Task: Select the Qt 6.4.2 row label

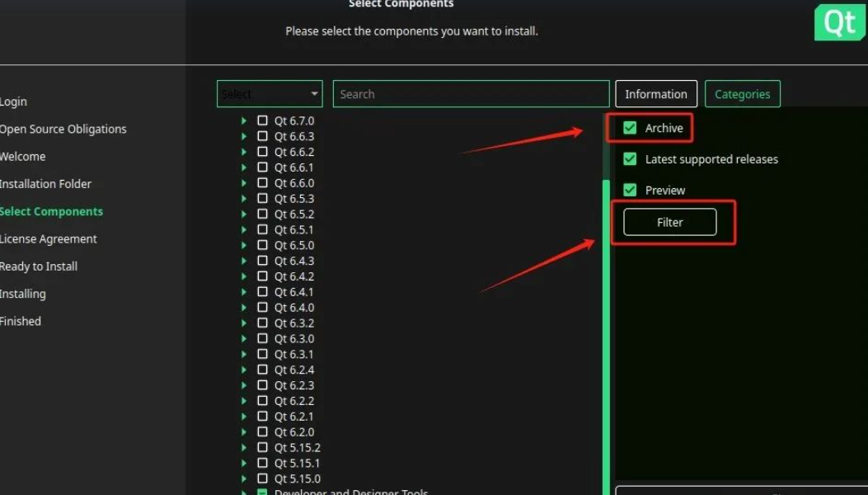Action: (294, 276)
